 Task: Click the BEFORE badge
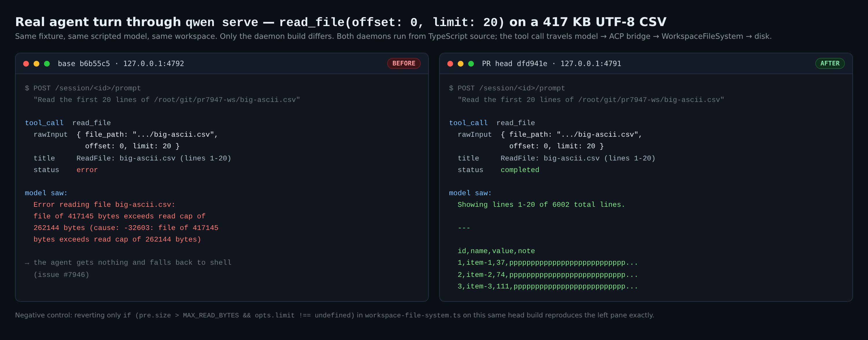[403, 63]
